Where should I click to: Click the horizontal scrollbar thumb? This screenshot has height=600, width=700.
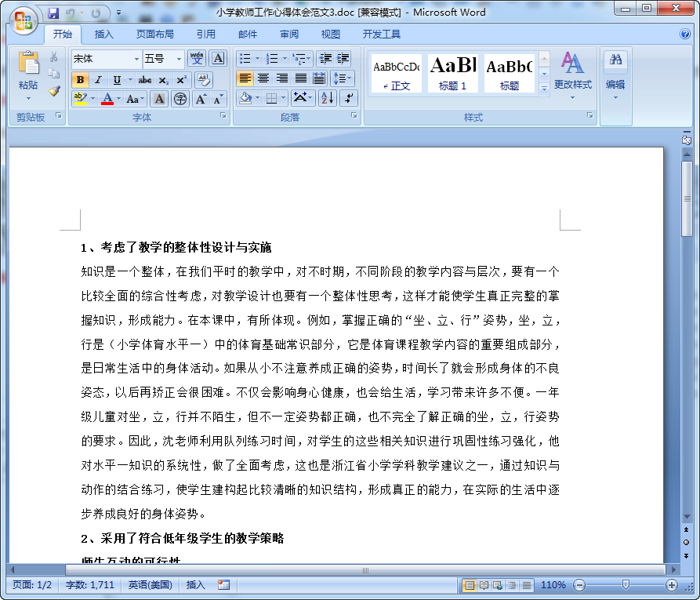(365, 570)
